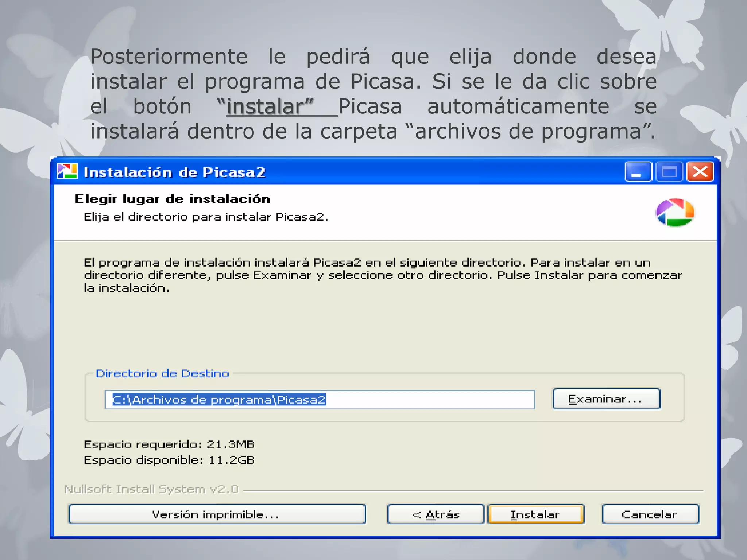
Task: Click the "Nullsoft Install System v2.0" label
Action: [151, 489]
